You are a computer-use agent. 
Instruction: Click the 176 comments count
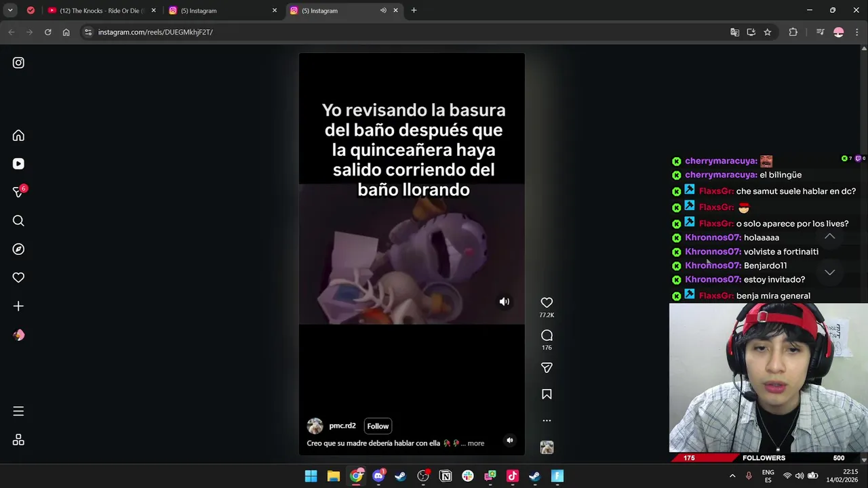point(547,348)
